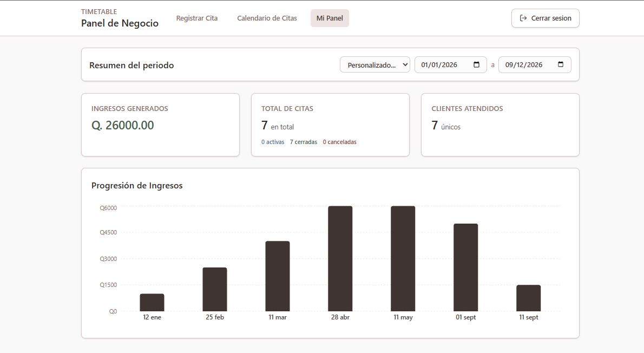The width and height of the screenshot is (644, 353).
Task: Click the INGRESOS GENERADOS label
Action: (130, 108)
